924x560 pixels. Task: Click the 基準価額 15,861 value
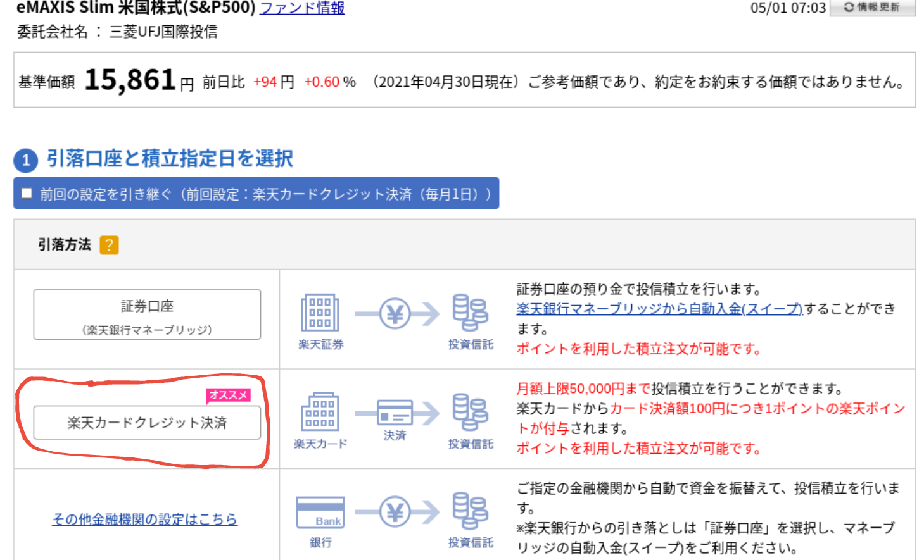[130, 80]
